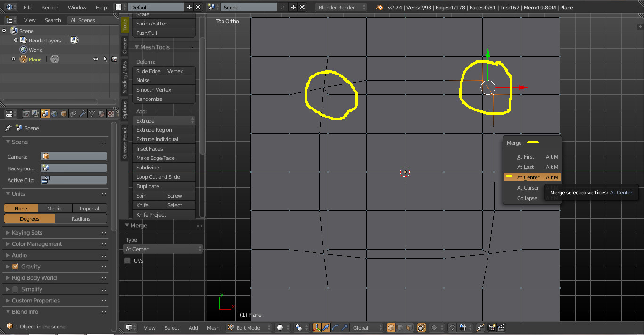Viewport: 644px width, 335px height.
Task: Click the OpenGL render image camera icon
Action: pyautogui.click(x=492, y=327)
